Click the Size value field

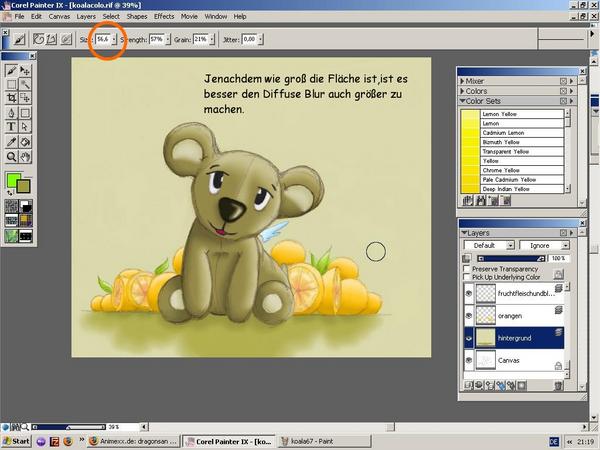click(103, 39)
